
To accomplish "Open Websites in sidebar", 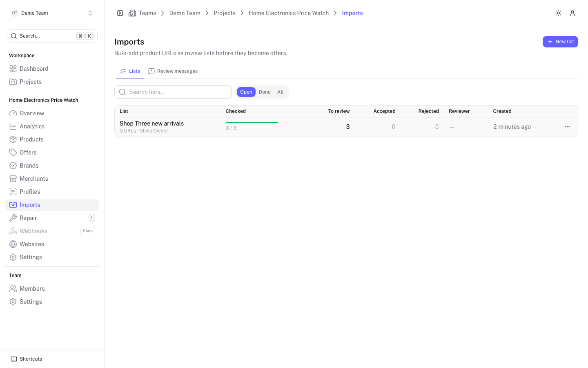I will click(52, 244).
